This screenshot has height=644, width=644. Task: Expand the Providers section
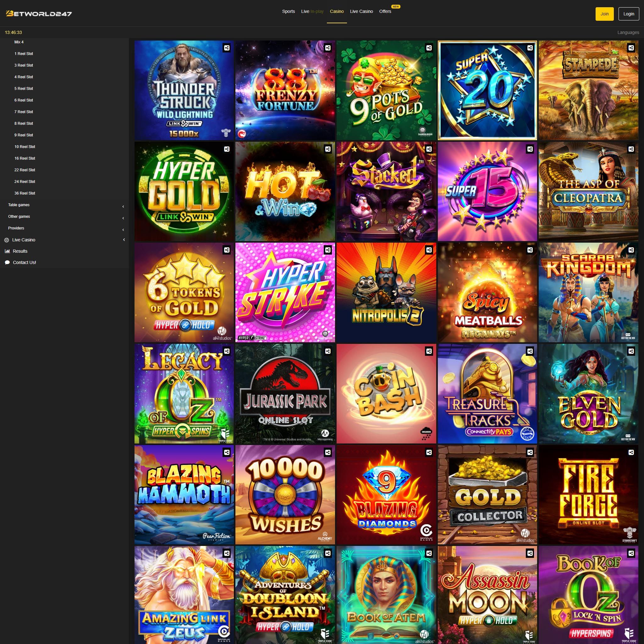[x=64, y=228]
